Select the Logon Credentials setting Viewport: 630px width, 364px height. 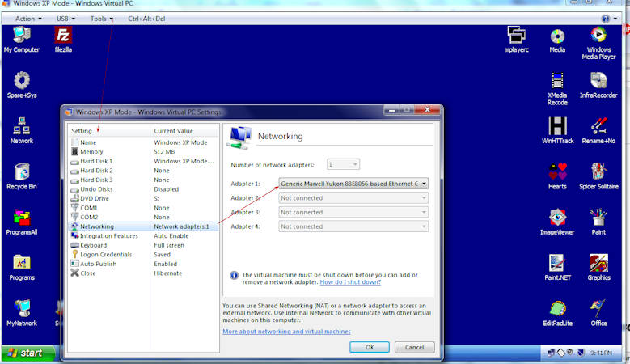144,254
